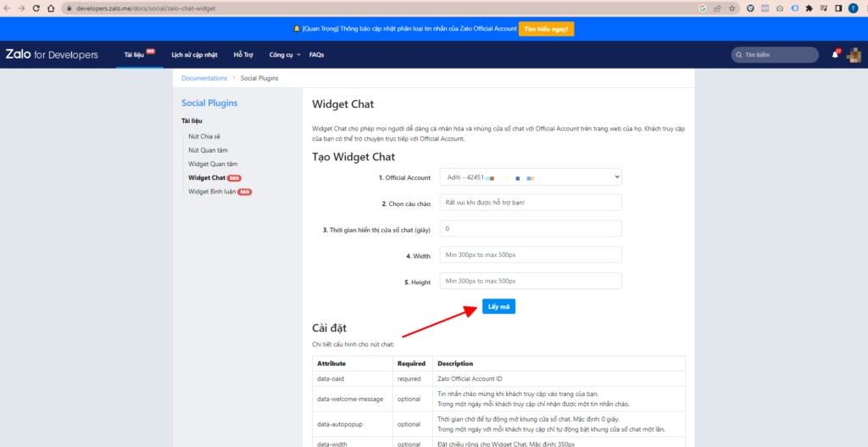Open the Documentations breadcrumb link
Screen dimensions: 868x447
[x=204, y=78]
